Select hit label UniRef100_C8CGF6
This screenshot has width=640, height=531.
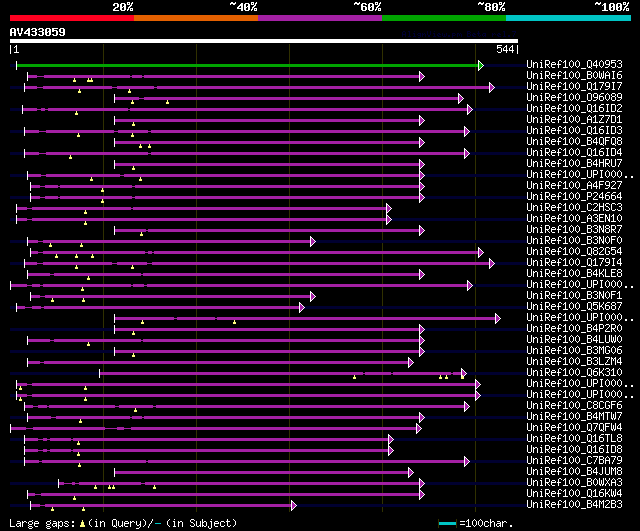(x=574, y=406)
